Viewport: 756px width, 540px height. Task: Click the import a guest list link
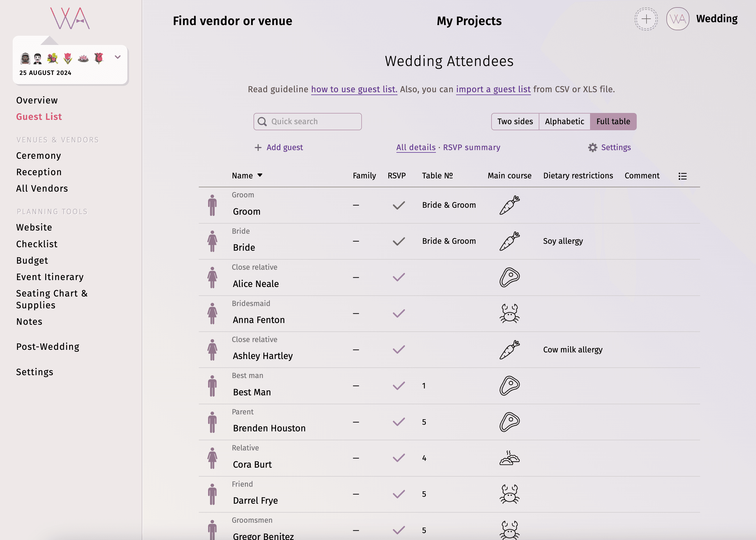tap(493, 89)
